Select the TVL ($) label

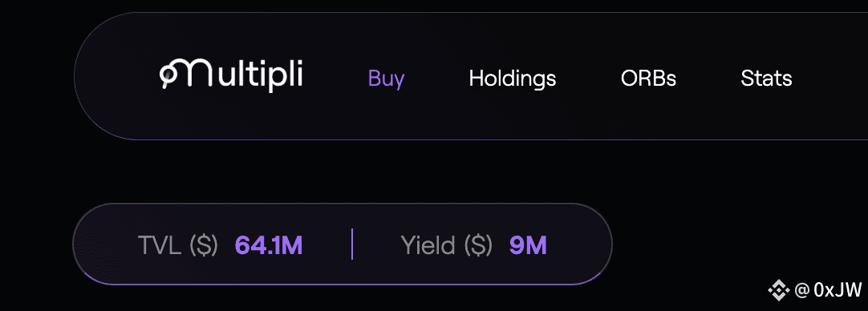tap(177, 245)
